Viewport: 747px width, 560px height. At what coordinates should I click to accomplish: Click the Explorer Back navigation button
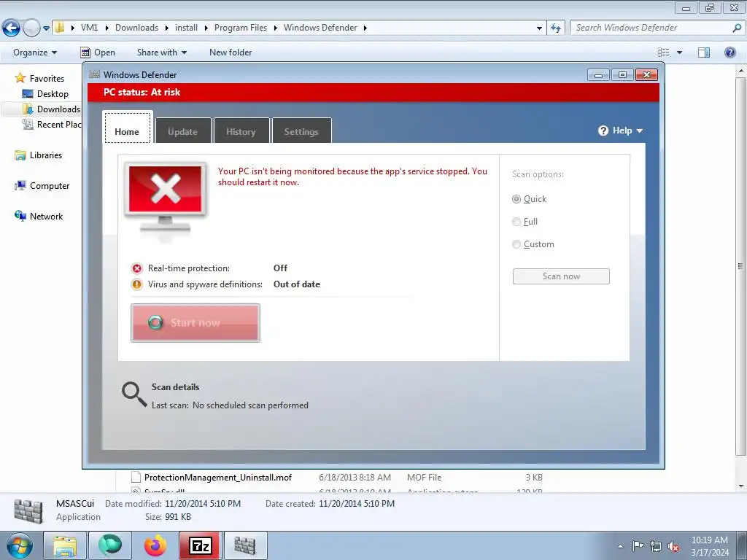click(12, 28)
